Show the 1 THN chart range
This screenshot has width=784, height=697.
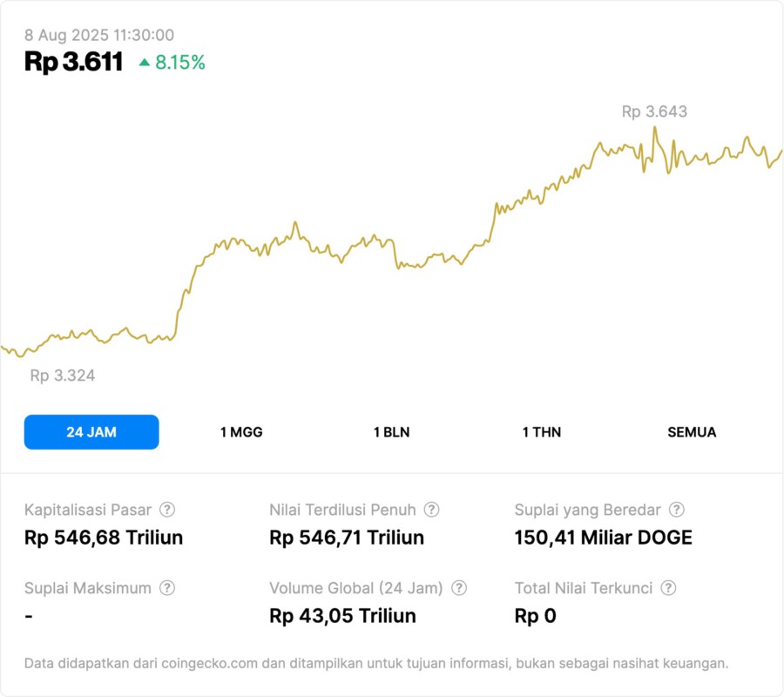tap(542, 432)
